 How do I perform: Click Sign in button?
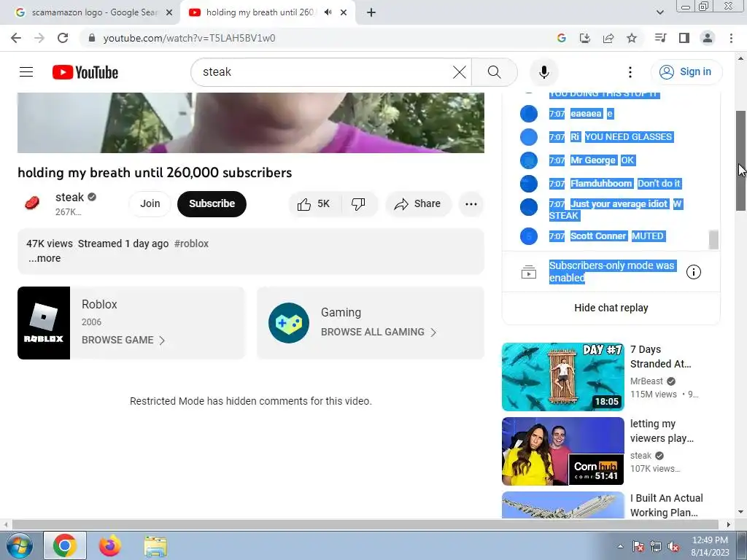[x=686, y=72]
